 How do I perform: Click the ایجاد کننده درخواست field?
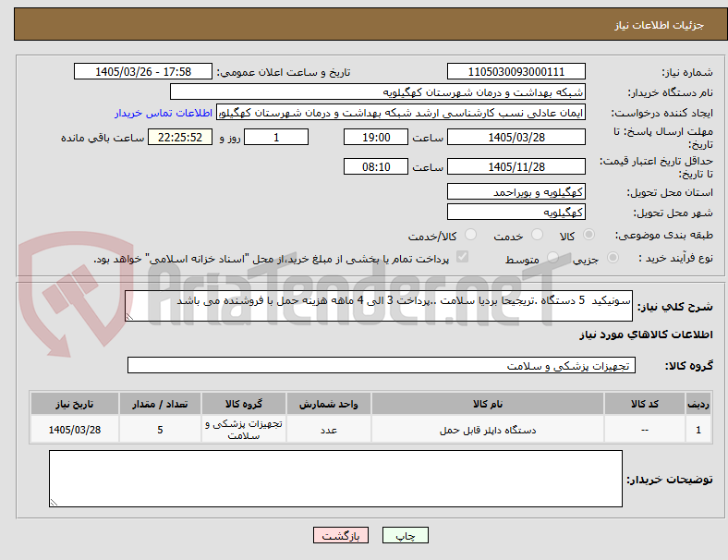[x=401, y=113]
